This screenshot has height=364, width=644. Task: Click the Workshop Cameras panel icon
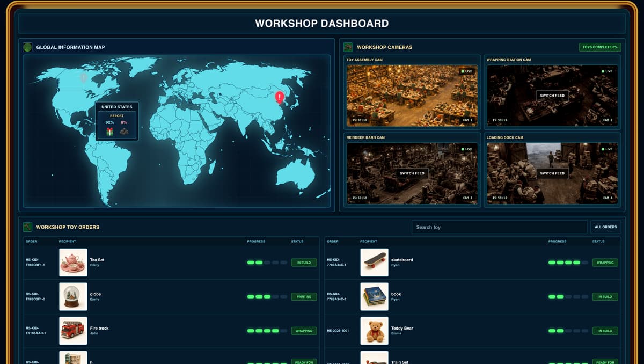pyautogui.click(x=348, y=47)
